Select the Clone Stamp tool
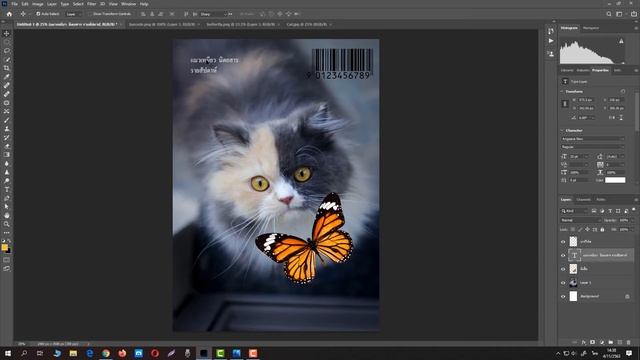 point(7,129)
